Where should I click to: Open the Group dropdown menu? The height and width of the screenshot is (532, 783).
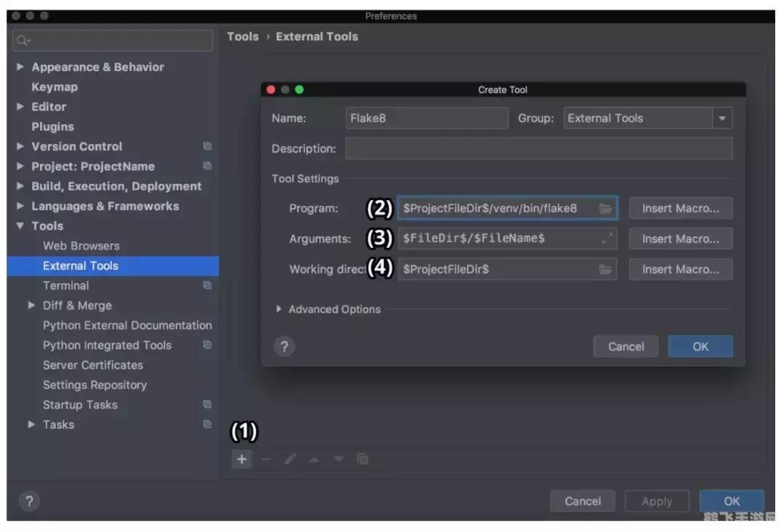721,118
